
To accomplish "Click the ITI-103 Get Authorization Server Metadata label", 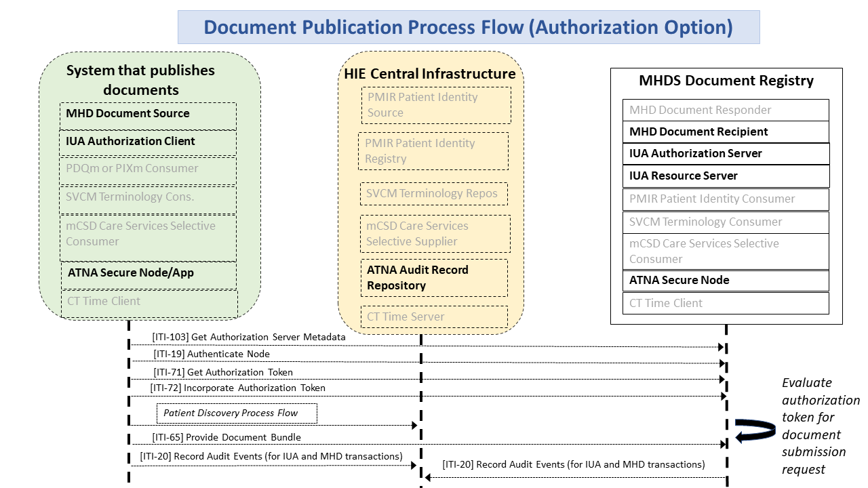I will click(x=249, y=337).
